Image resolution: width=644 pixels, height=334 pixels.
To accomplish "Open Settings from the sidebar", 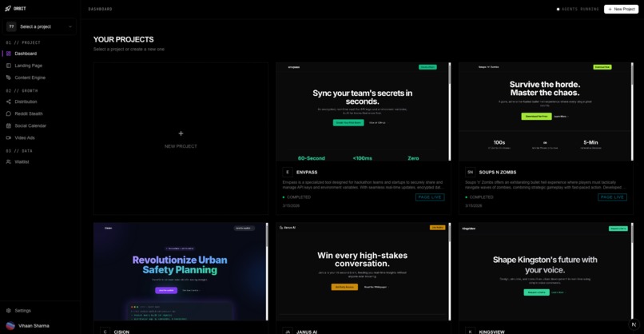I will 22,311.
